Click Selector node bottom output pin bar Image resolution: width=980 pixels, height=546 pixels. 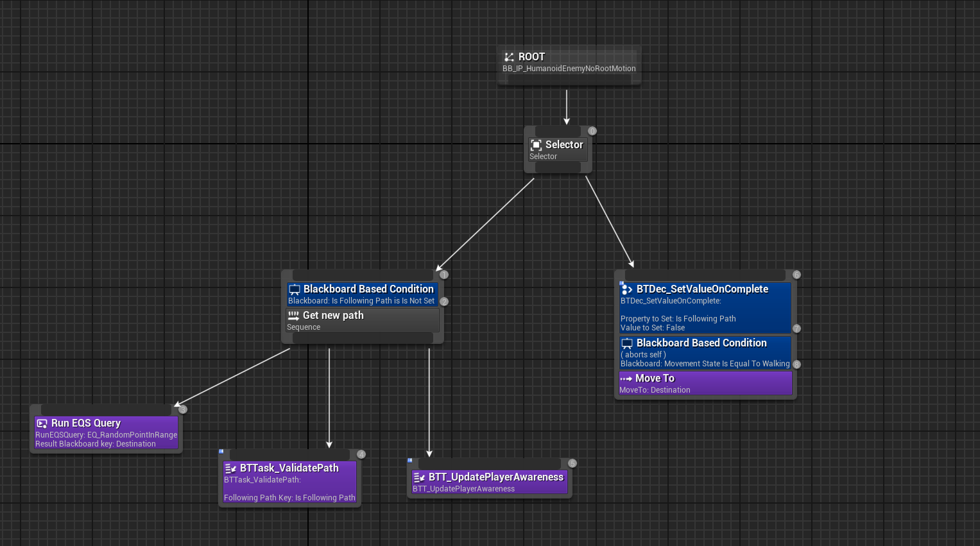[558, 167]
